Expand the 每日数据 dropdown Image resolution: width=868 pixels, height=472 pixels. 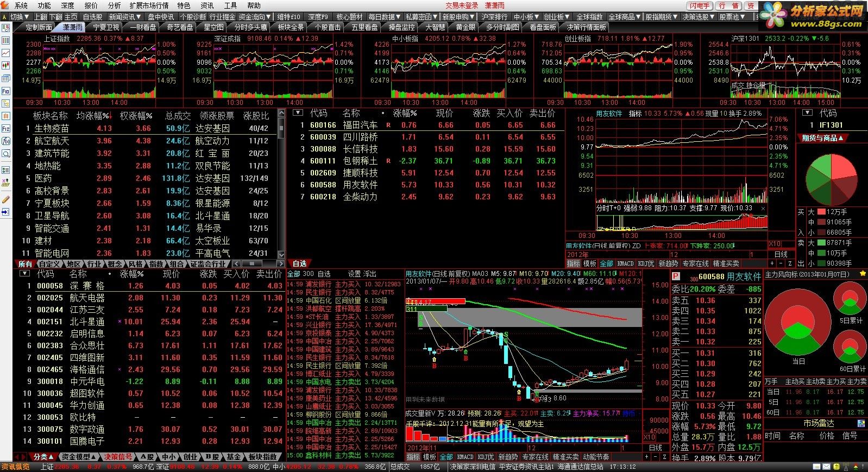(x=384, y=17)
